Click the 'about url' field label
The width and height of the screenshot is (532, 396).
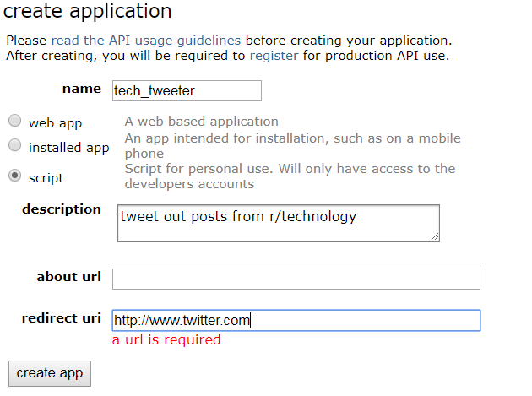tap(69, 277)
